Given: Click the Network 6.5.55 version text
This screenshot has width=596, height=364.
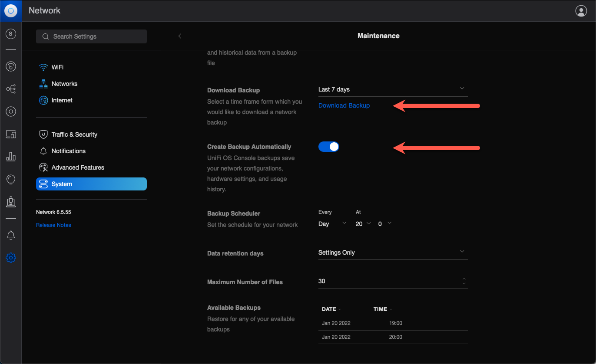Looking at the screenshot, I should [x=53, y=212].
